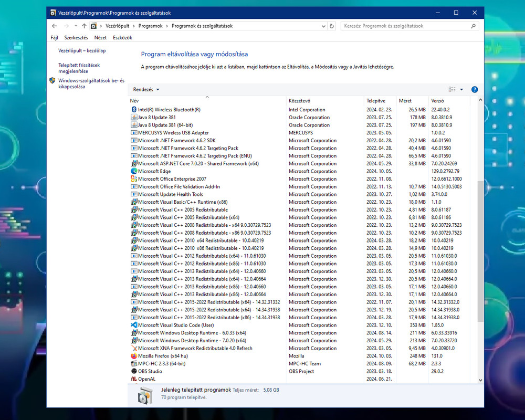The width and height of the screenshot is (525, 420).
Task: Expand the chevron before Vezérlőpult breadcrumb
Action: pyautogui.click(x=101, y=26)
